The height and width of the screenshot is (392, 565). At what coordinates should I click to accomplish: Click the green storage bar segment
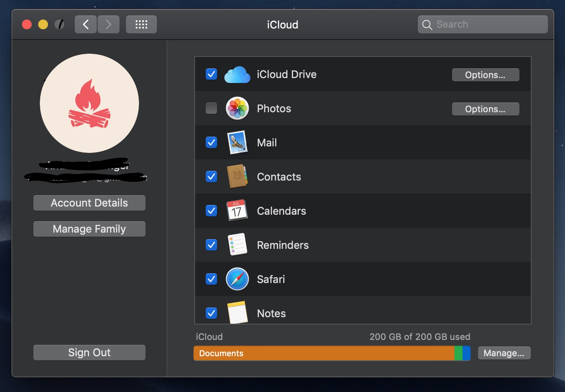coord(459,353)
